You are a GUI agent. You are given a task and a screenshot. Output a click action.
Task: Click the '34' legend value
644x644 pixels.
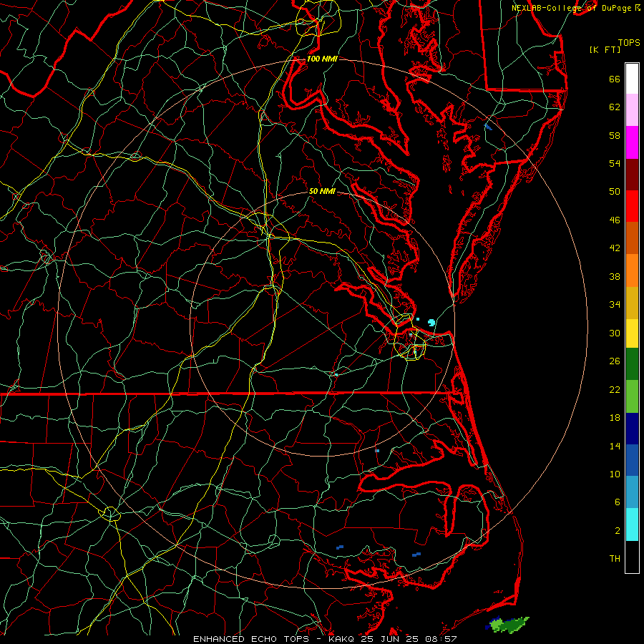[x=615, y=305]
